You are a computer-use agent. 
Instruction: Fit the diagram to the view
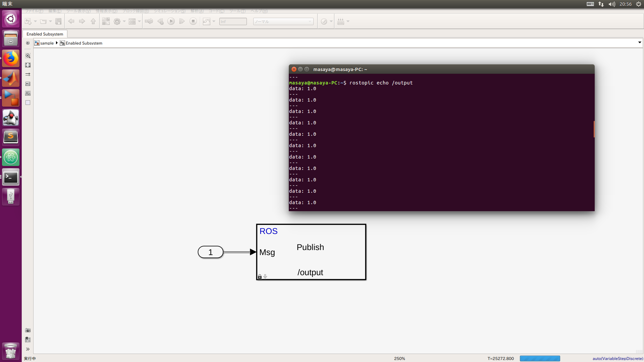coord(28,65)
